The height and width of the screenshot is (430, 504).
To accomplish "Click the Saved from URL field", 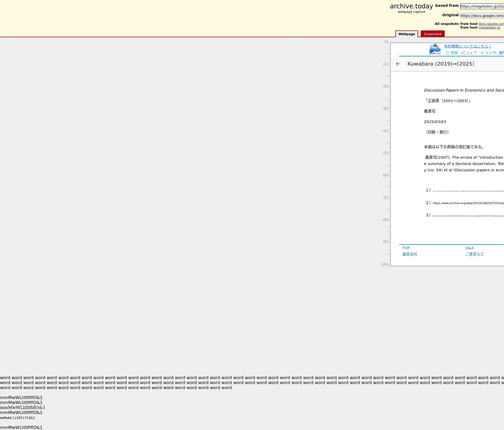I will tap(482, 6).
